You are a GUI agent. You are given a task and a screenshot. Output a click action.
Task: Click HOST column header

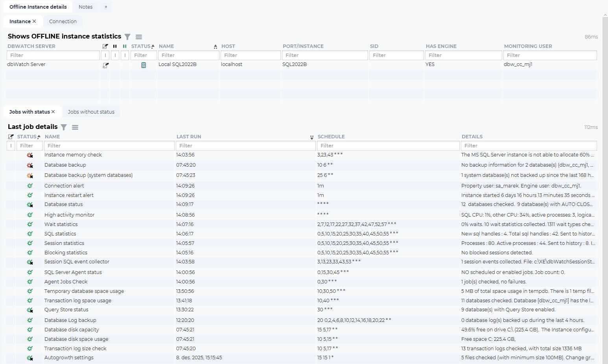pyautogui.click(x=228, y=46)
